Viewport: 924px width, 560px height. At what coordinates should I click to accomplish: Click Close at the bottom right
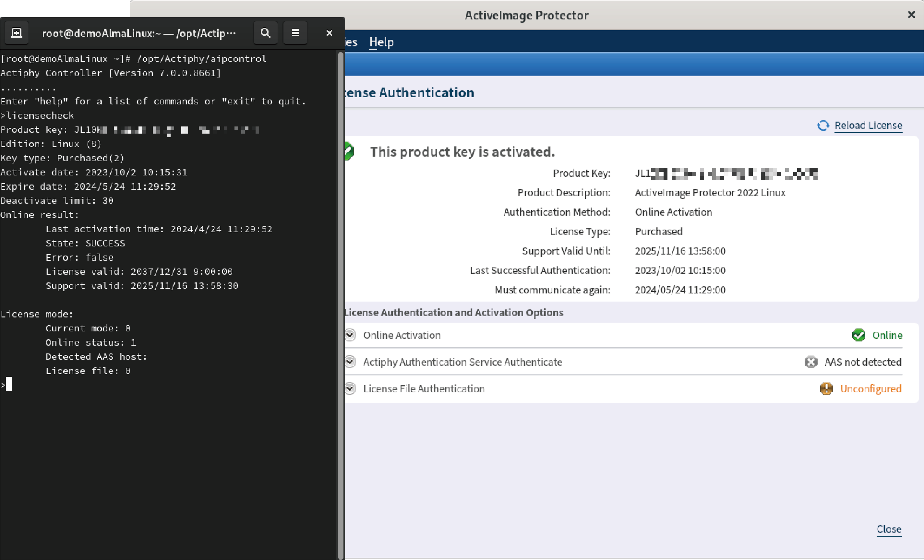889,529
